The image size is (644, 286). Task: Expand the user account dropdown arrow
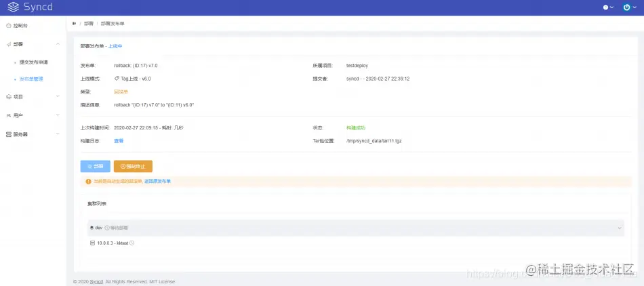click(635, 7)
